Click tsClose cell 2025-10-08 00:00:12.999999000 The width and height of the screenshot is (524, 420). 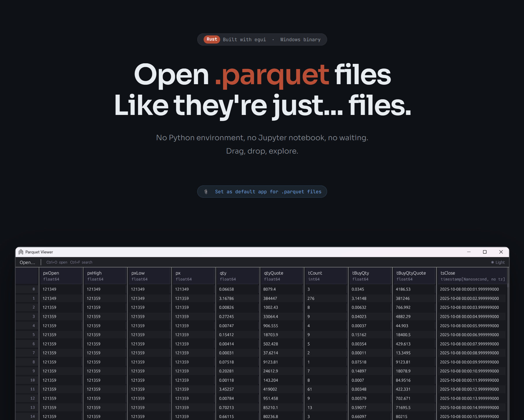point(469,389)
